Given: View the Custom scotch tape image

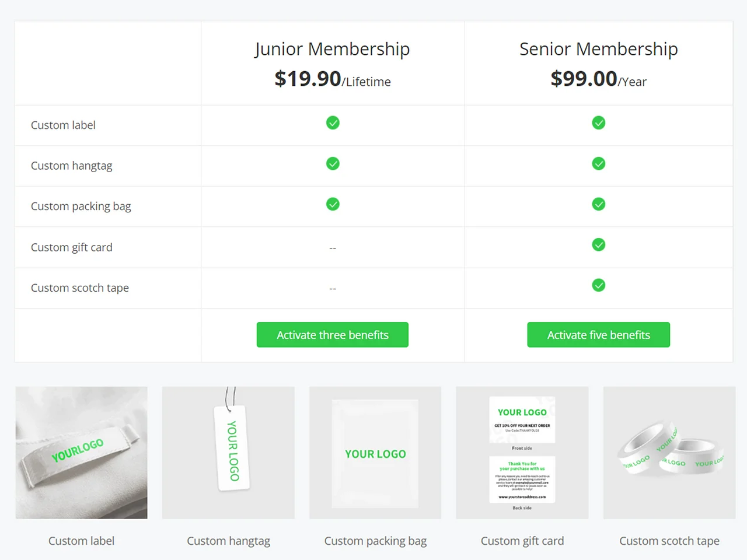Looking at the screenshot, I should 669,453.
